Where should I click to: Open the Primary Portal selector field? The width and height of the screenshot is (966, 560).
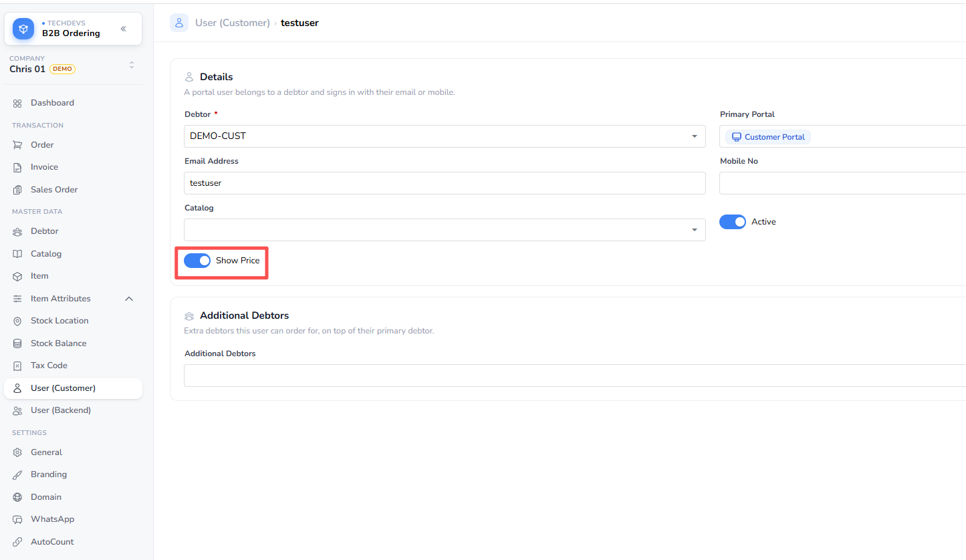(843, 136)
